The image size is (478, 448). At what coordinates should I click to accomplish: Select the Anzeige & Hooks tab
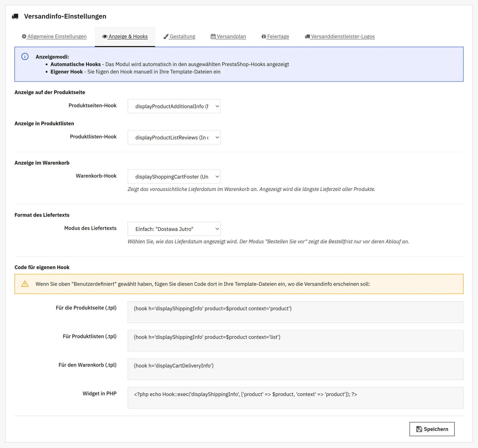(x=125, y=36)
